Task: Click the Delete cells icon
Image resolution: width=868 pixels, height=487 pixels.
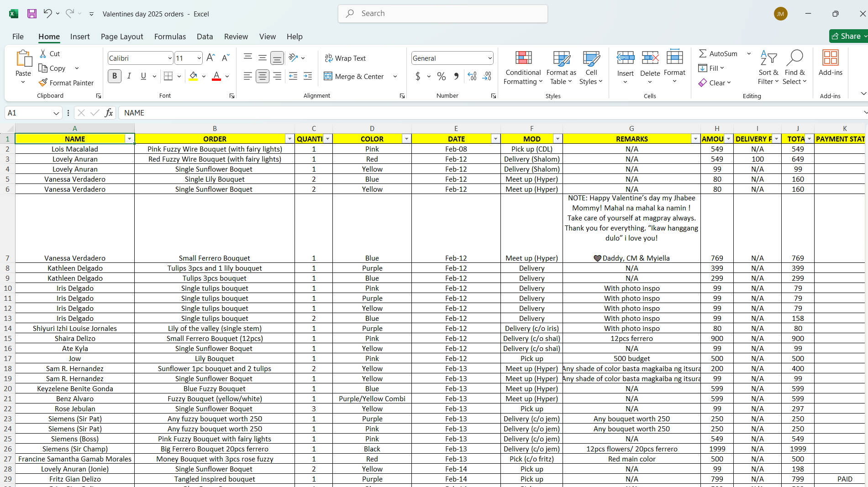Action: pos(650,58)
